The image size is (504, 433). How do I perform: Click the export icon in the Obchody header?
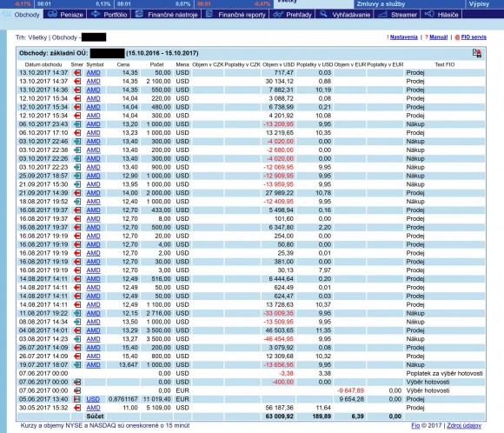click(477, 53)
